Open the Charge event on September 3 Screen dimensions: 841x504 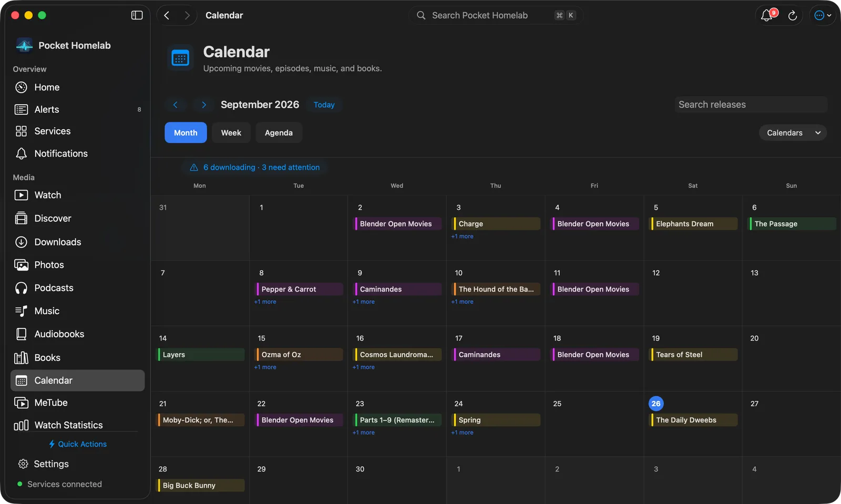[497, 224]
